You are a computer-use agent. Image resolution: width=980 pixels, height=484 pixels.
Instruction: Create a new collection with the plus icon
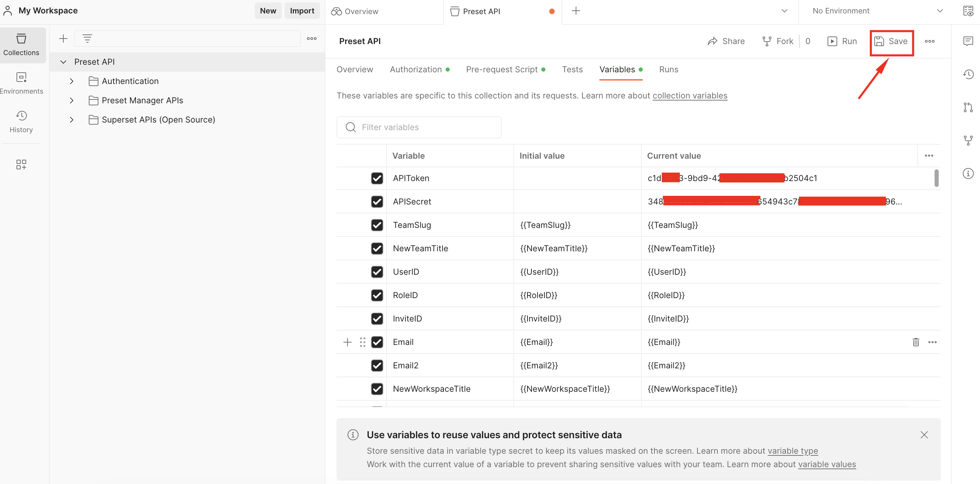point(63,38)
